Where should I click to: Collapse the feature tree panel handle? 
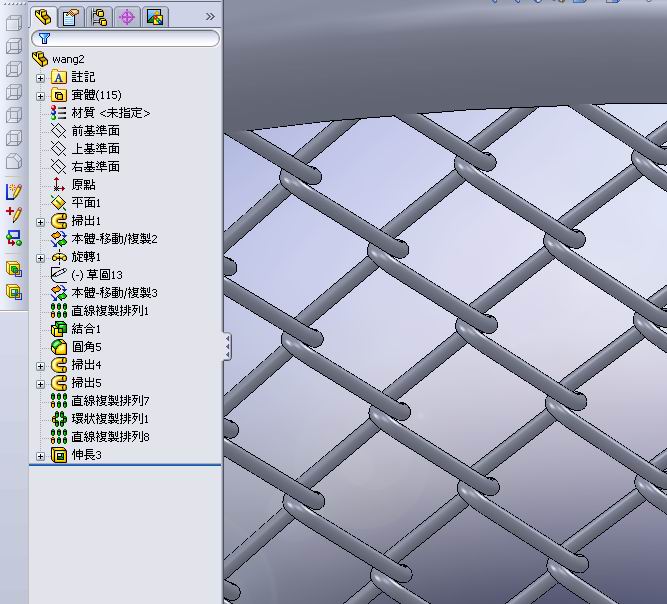click(x=228, y=347)
